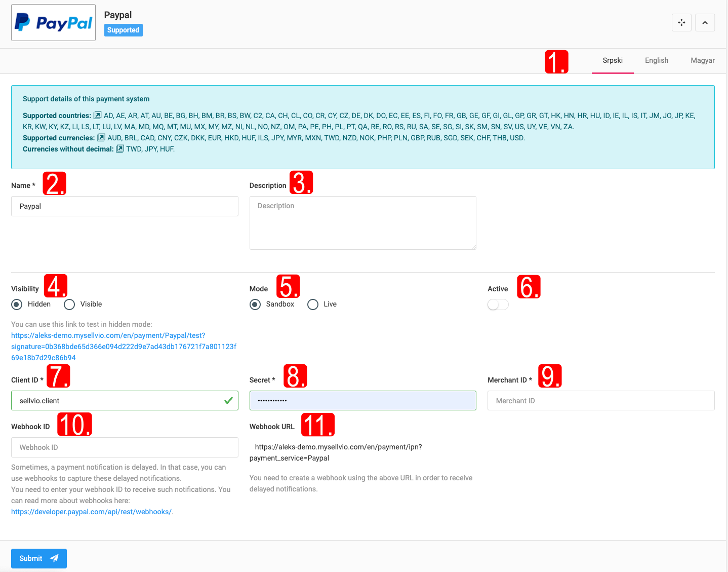
Task: Collapse the Paypal panel with chevron-up button
Action: click(705, 22)
